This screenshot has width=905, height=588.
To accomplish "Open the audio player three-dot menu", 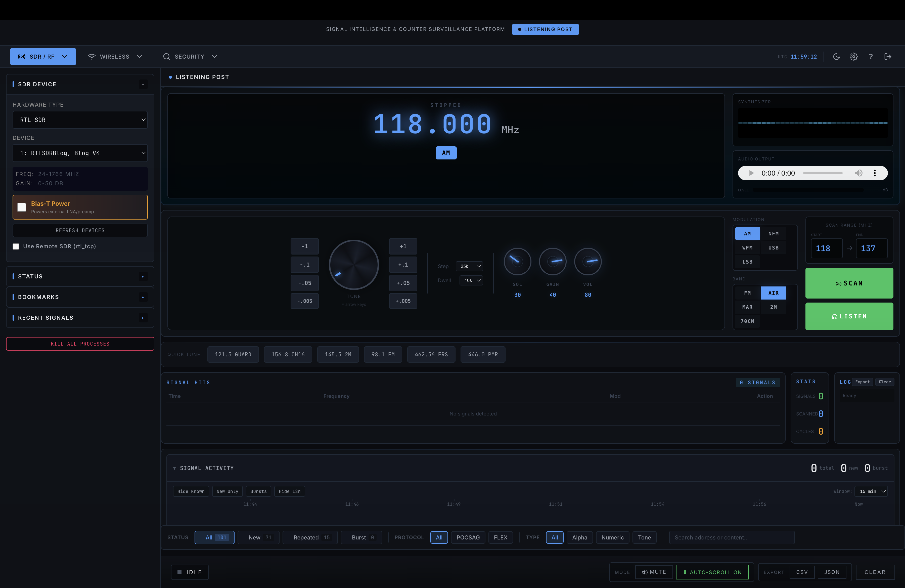I will tap(875, 173).
